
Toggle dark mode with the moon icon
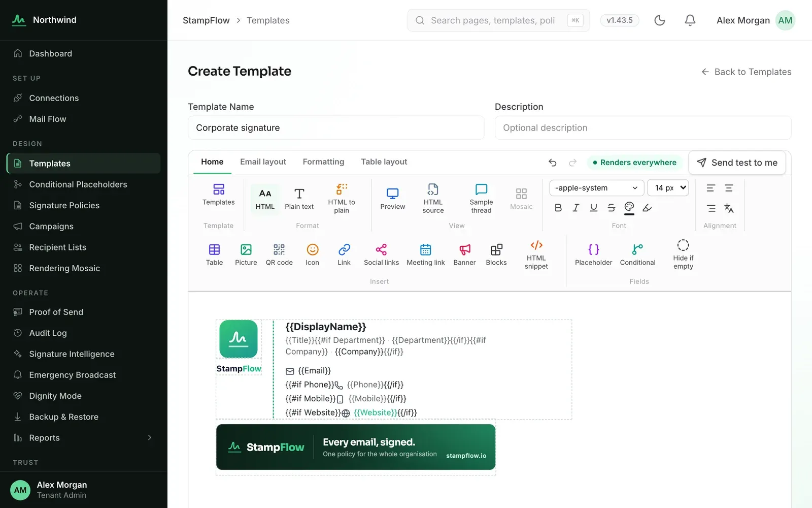click(x=660, y=20)
